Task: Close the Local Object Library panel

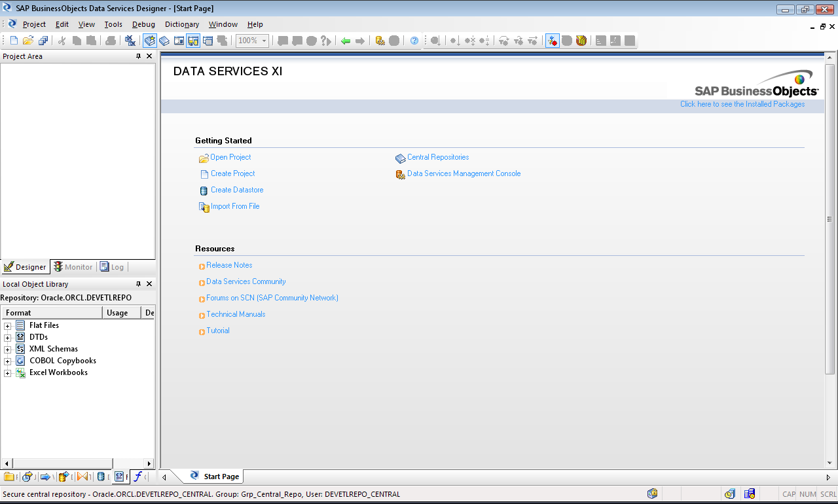Action: coord(149,284)
